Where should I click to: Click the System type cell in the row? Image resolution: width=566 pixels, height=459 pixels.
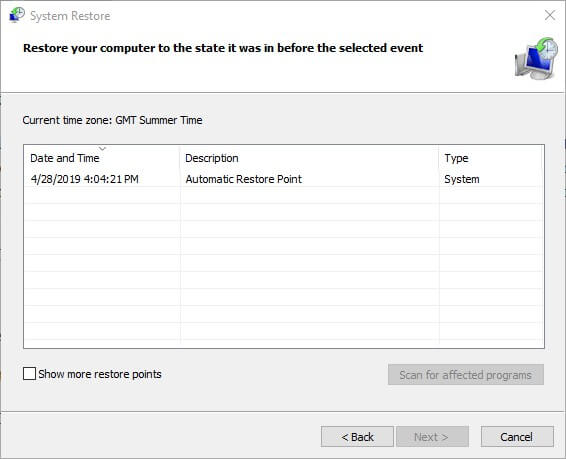point(462,179)
